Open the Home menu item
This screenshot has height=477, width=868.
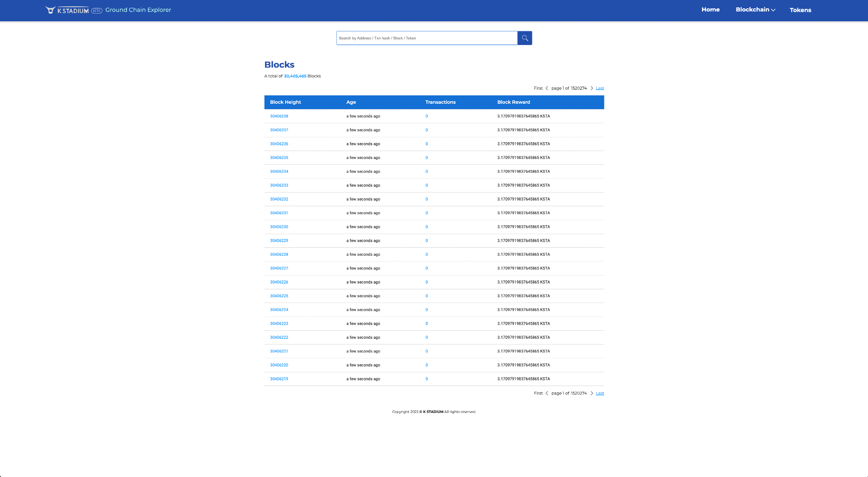click(710, 10)
